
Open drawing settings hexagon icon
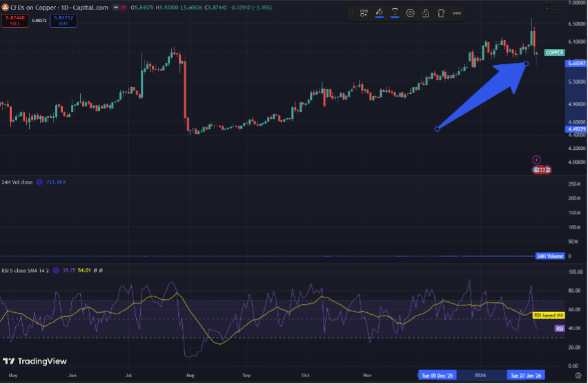coord(411,12)
